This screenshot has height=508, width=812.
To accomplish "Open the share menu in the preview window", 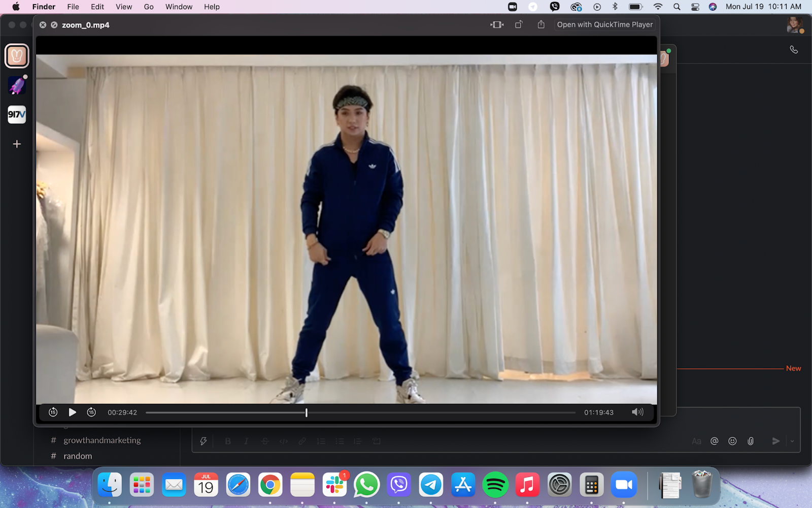I will point(541,24).
